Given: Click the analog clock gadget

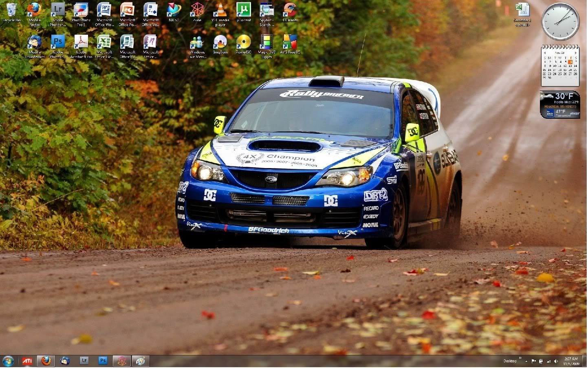Looking at the screenshot, I should (x=561, y=22).
